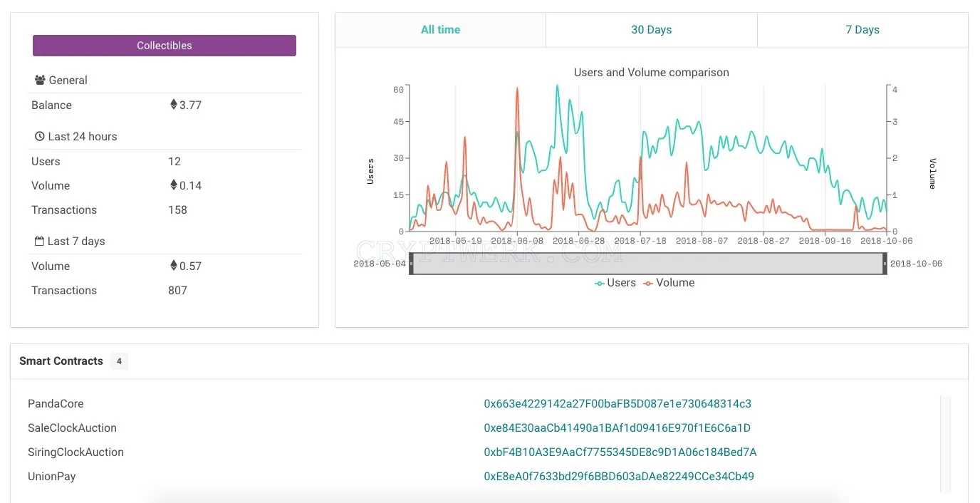
Task: Click the Ethereum icon next to Balance 3.77
Action: (173, 105)
